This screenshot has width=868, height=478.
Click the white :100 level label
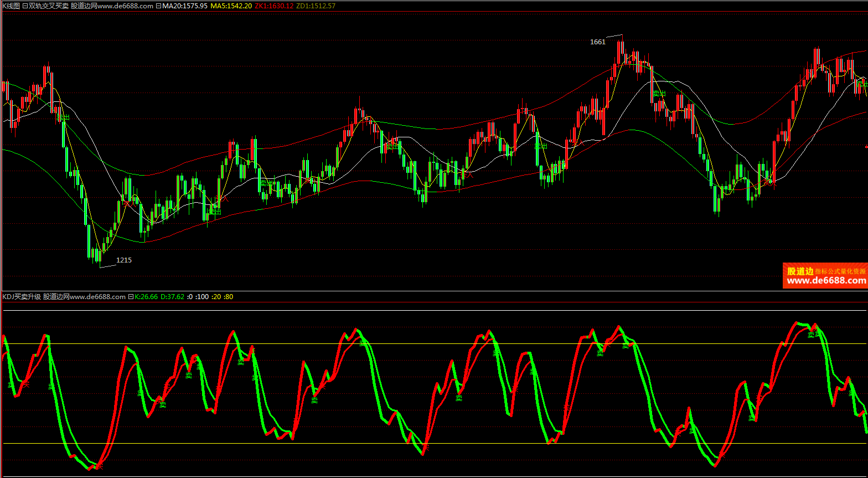(x=202, y=297)
